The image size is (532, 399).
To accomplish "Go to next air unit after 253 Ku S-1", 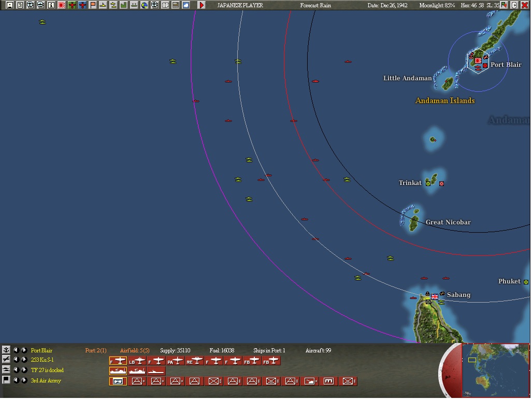I will click(x=24, y=360).
